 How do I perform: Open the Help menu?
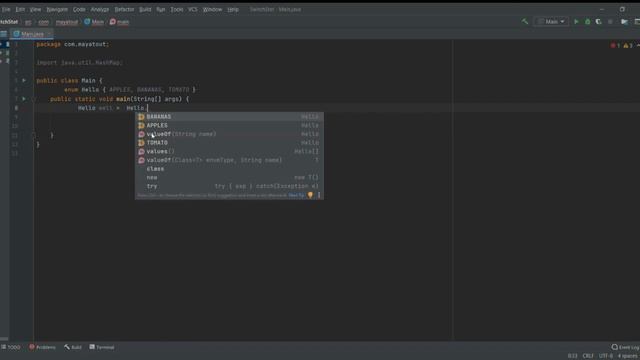point(233,9)
